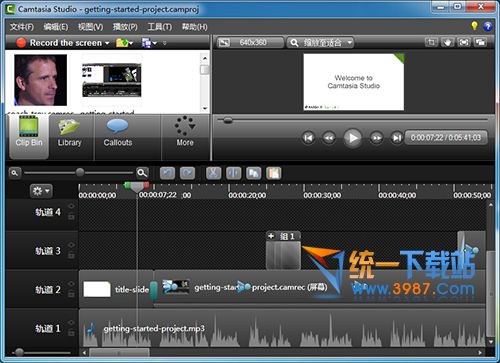The image size is (500, 363).
Task: Select the title-slide clip on 轨道 2
Action: coord(116,289)
